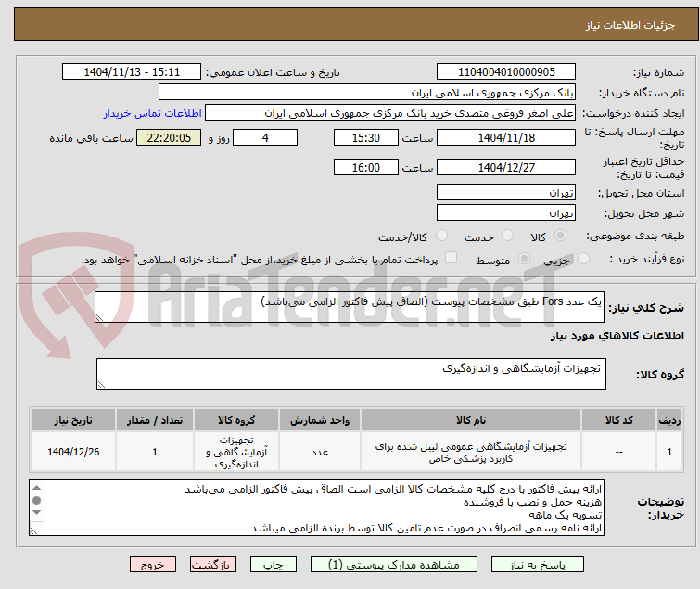700x589 pixels.
Task: Click the شهر محل تحویل field
Action: pos(506,213)
